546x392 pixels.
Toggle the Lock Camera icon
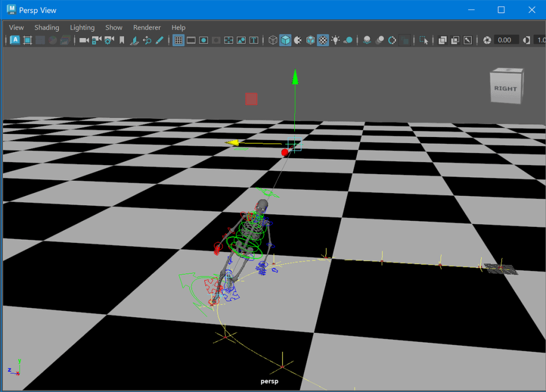[x=97, y=40]
